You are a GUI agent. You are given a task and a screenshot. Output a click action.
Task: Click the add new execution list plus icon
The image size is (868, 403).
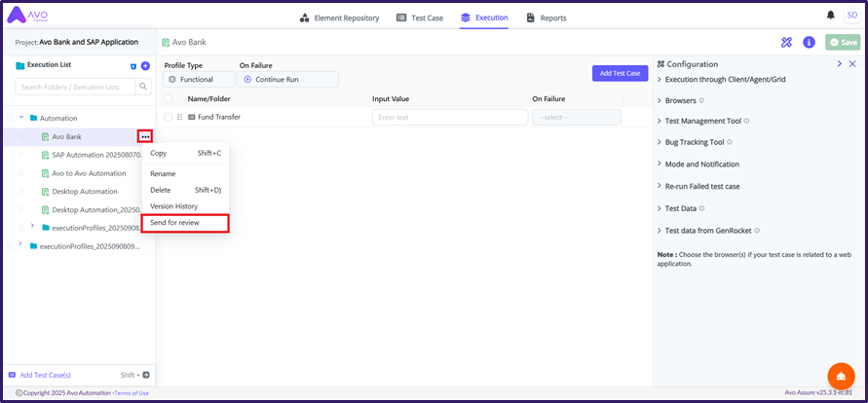click(x=145, y=66)
